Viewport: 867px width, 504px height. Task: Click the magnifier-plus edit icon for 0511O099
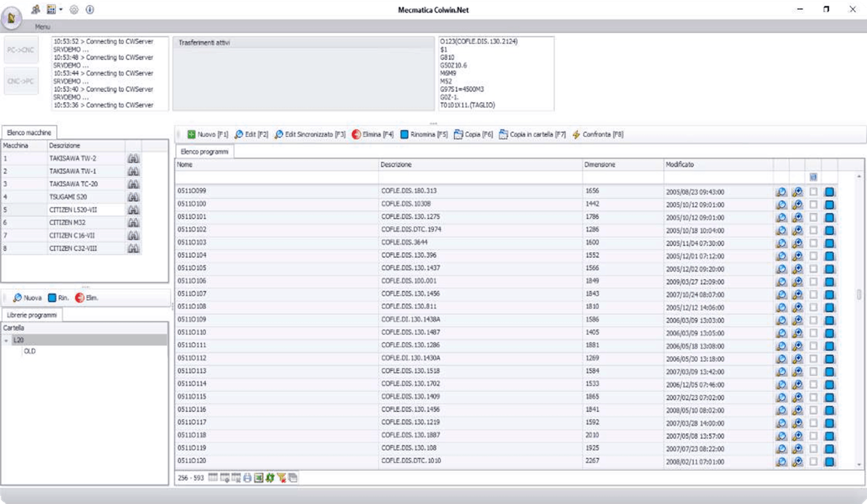(x=797, y=191)
